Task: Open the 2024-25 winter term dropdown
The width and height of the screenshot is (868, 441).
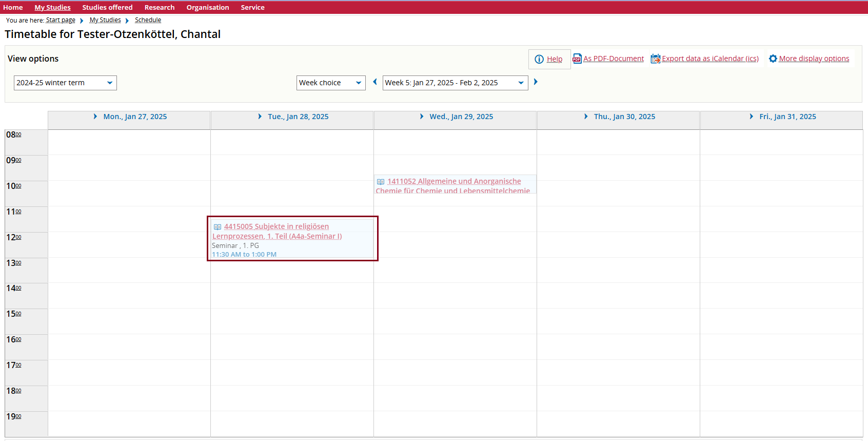Action: [x=65, y=83]
